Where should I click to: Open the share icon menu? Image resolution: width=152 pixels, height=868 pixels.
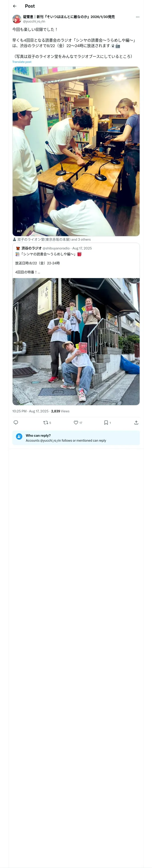pyautogui.click(x=136, y=422)
